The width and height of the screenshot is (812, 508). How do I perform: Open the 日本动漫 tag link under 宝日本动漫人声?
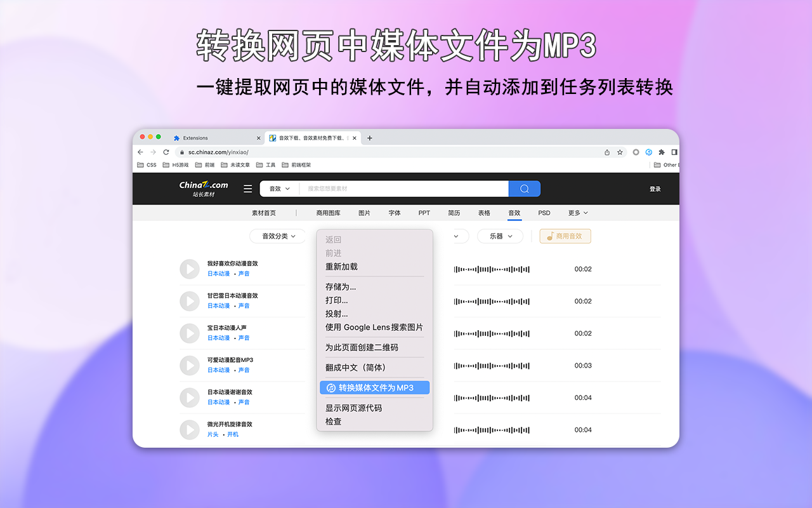tap(218, 338)
